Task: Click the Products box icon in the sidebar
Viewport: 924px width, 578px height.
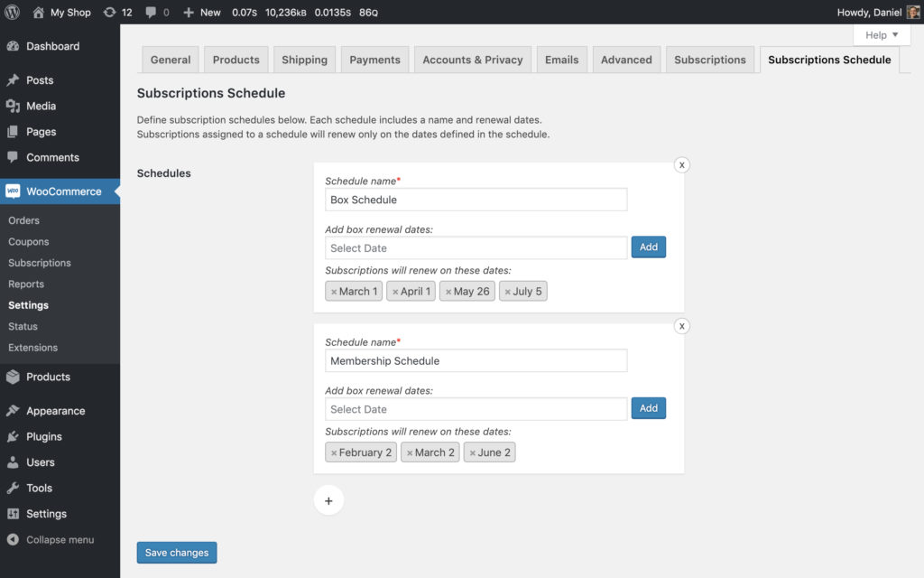Action: tap(13, 377)
